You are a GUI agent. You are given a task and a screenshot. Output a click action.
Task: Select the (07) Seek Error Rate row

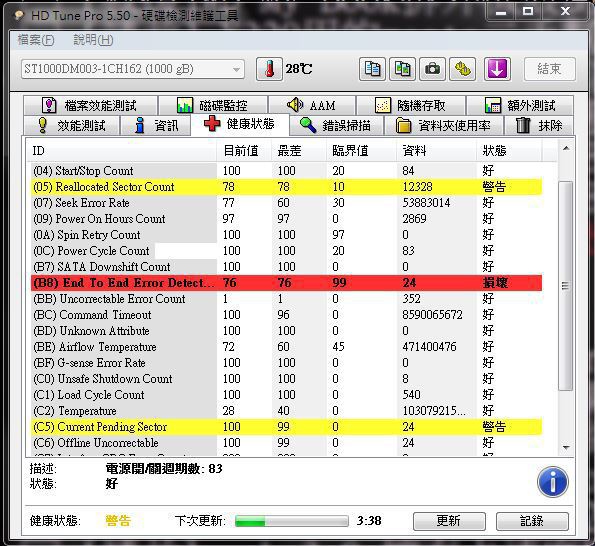tap(286, 203)
